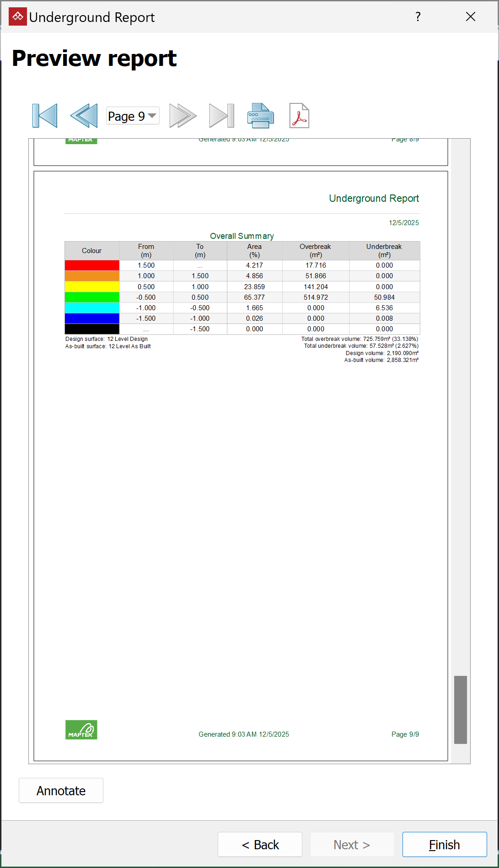Jump to last page icon
This screenshot has height=868, width=499.
pos(222,116)
